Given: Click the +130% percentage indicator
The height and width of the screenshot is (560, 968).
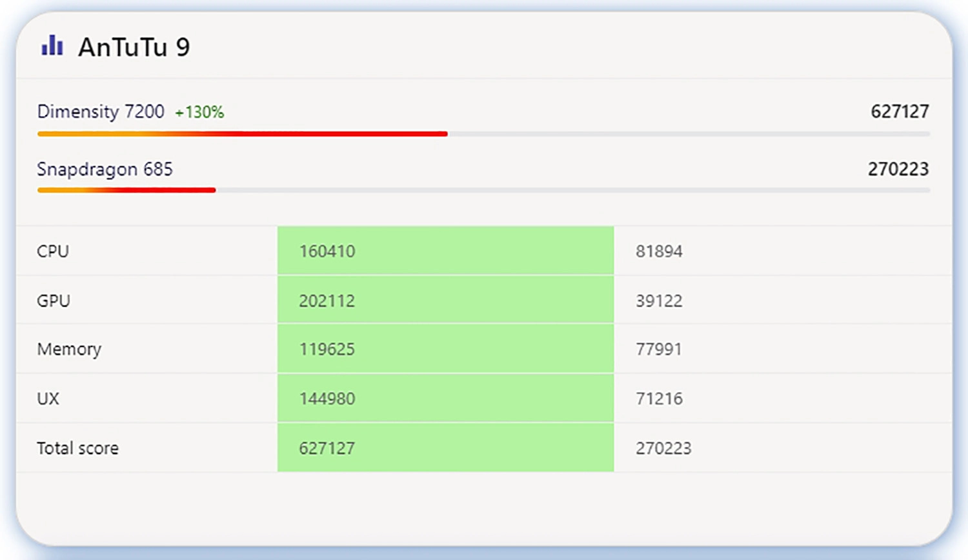Looking at the screenshot, I should pyautogui.click(x=199, y=112).
